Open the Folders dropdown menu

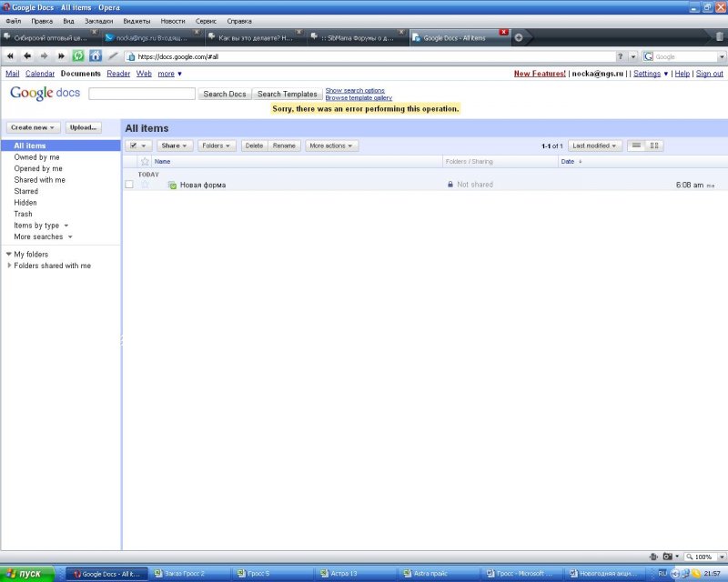(x=217, y=145)
